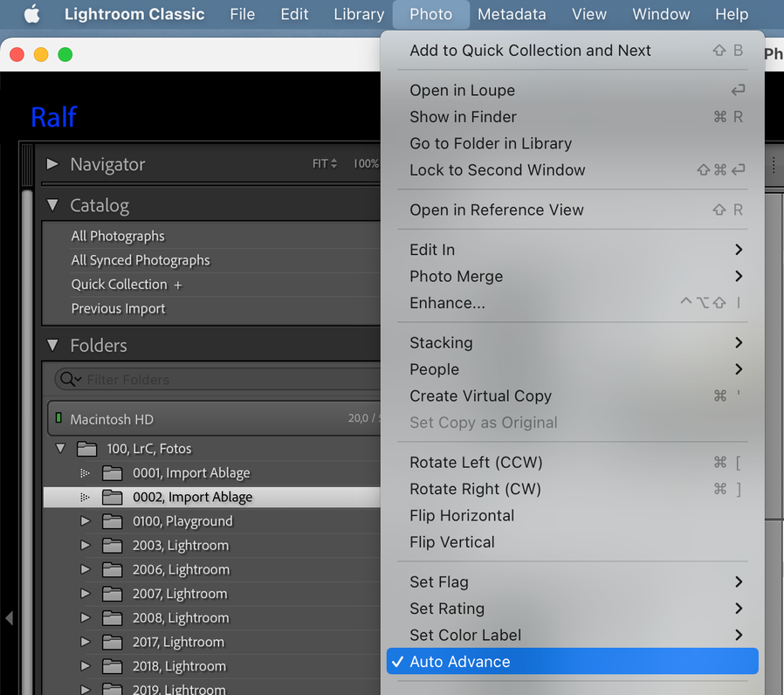Select All Photographs in Catalog
This screenshot has width=784, height=695.
point(118,236)
